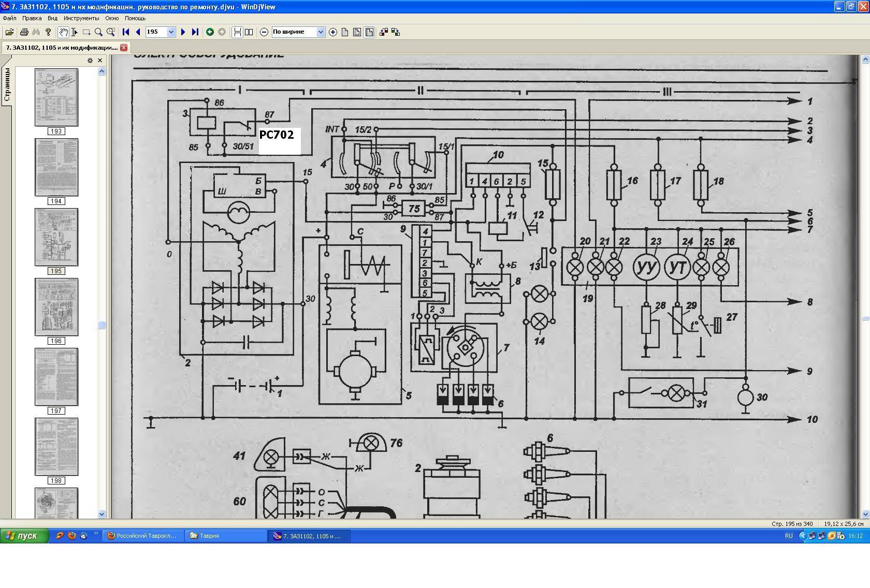Screen dimensions: 870x588
Task: Print the document using printer icon
Action: click(x=24, y=32)
